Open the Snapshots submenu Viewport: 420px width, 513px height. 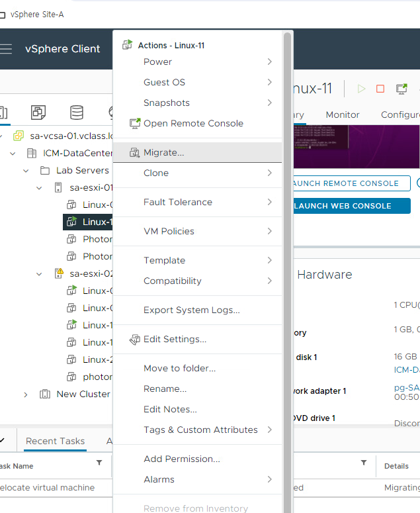[197, 103]
